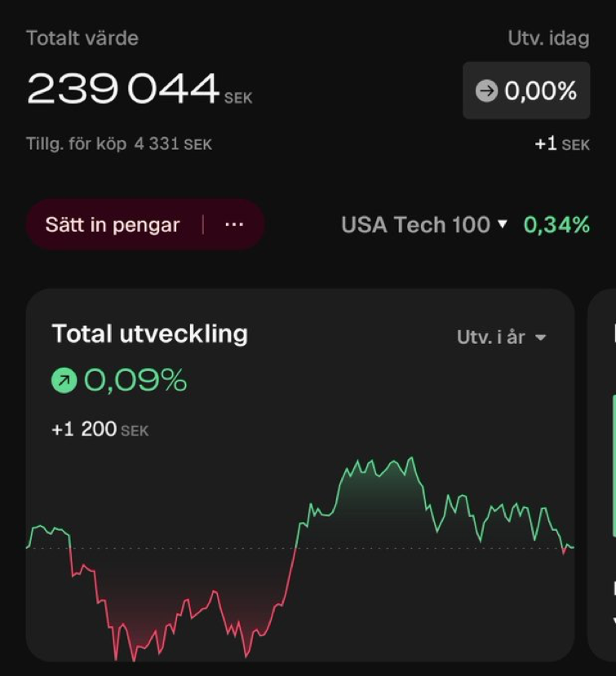Viewport: 616px width, 676px height.
Task: Select the 239 044 SEK total value
Action: 140,89
